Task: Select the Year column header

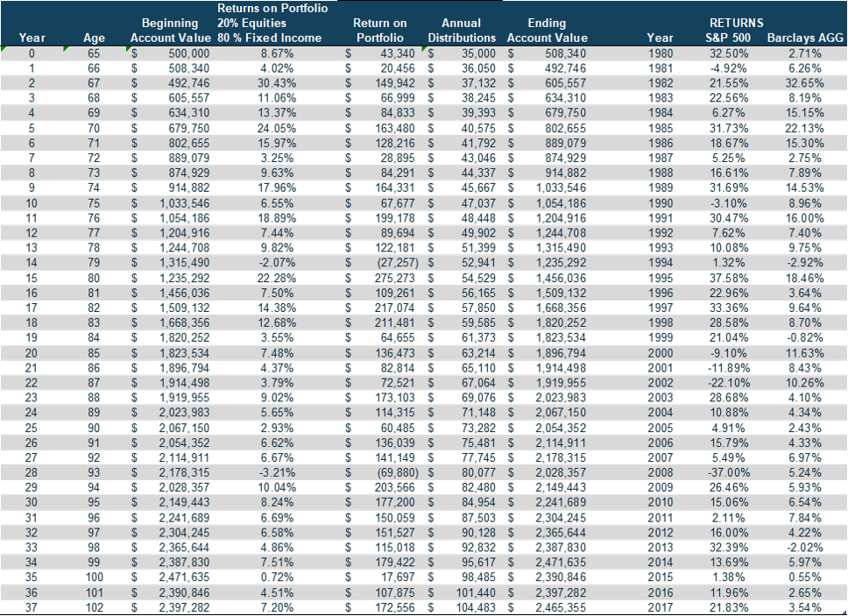Action: tap(32, 39)
